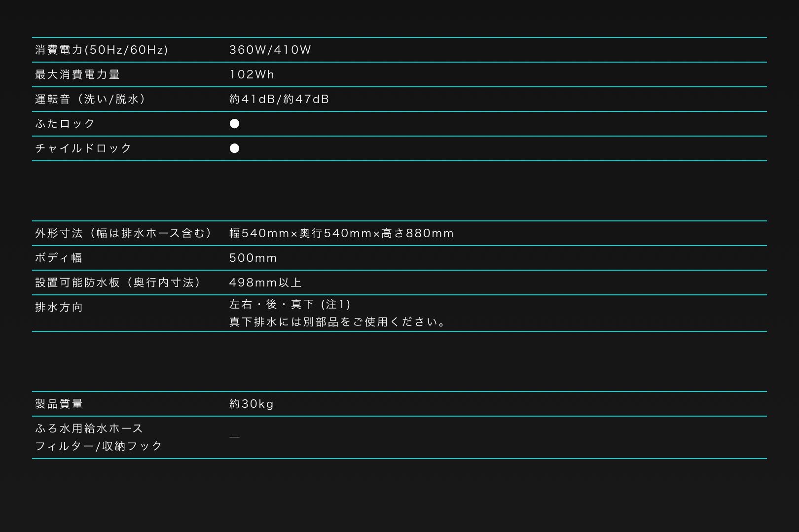Click the 最大消費電力量 row label
The image size is (799, 532).
77,74
